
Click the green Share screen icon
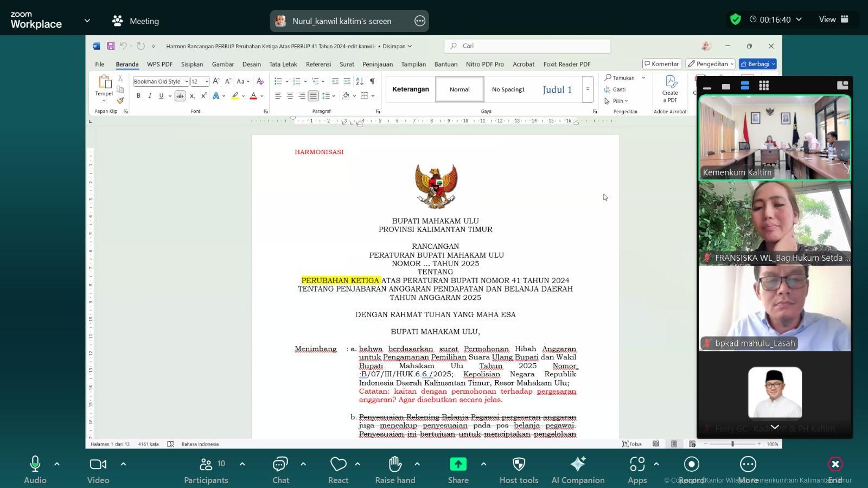coord(458,465)
